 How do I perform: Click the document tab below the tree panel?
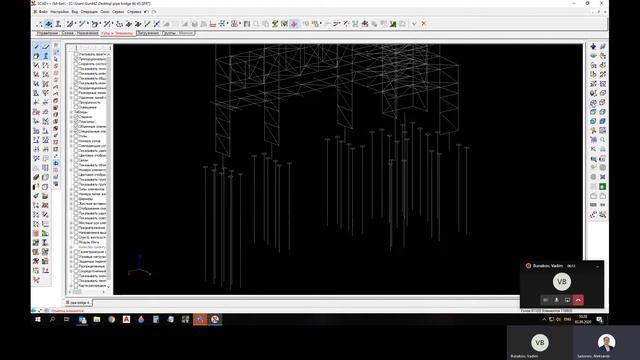[x=78, y=303]
